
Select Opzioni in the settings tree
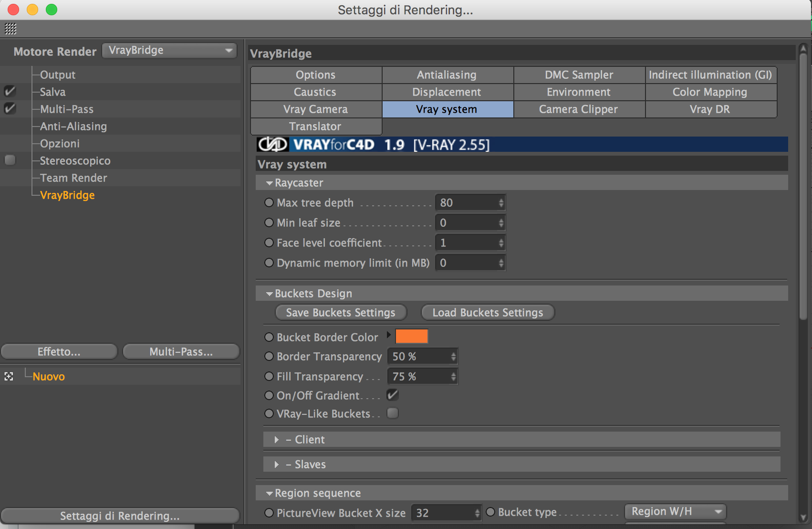60,144
